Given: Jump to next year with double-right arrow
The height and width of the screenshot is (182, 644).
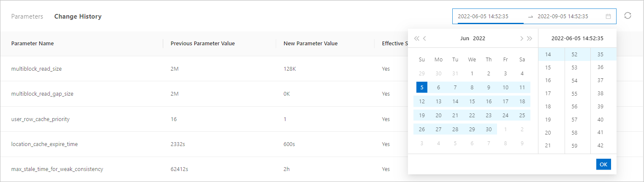Looking at the screenshot, I should pyautogui.click(x=530, y=39).
